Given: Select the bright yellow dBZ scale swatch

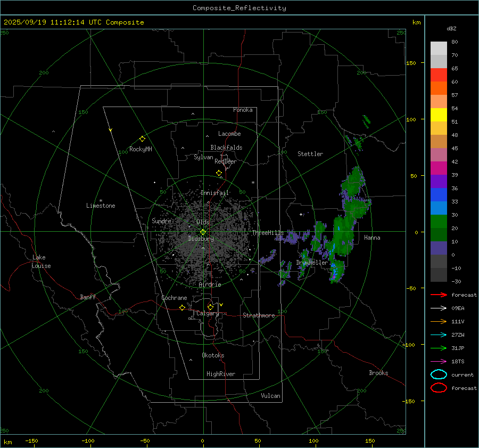Looking at the screenshot, I should coord(439,115).
